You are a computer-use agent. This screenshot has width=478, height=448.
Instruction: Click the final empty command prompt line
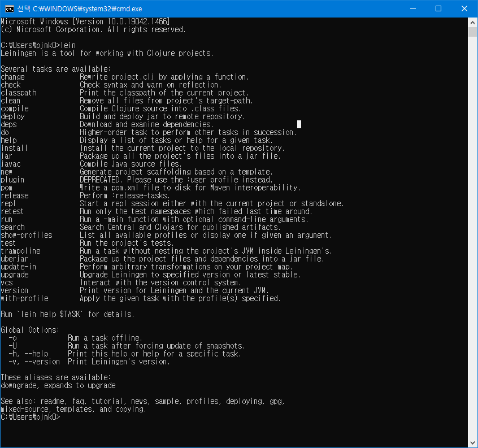(31, 417)
